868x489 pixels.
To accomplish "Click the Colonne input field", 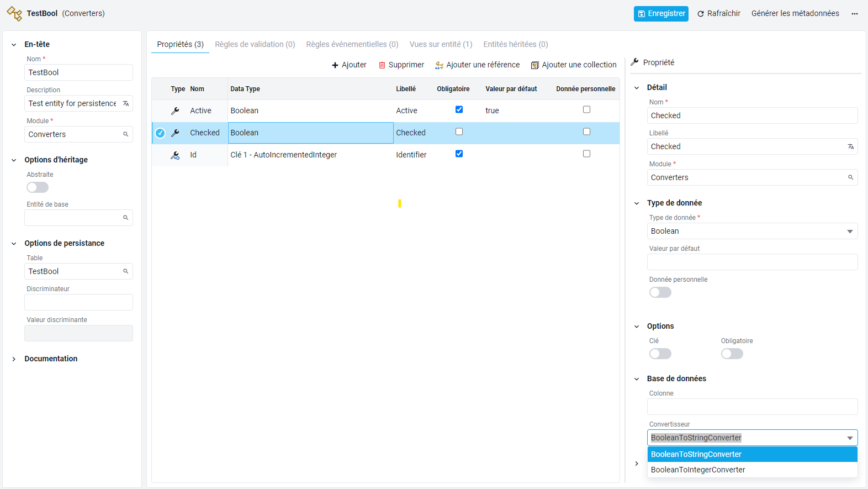I will pos(752,407).
